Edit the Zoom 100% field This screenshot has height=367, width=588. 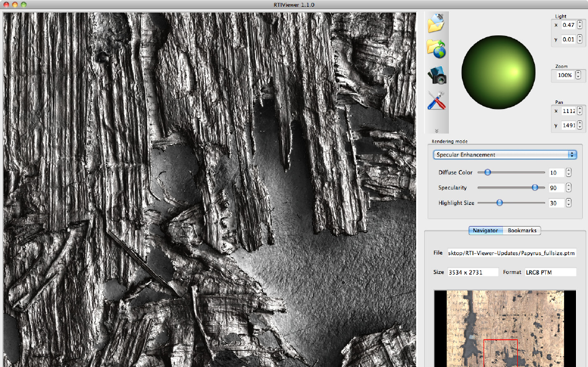click(x=565, y=75)
